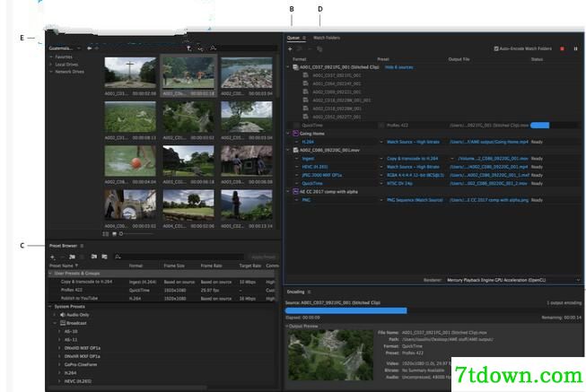The image size is (586, 392).
Task: Collapse the User Presets & Groups section
Action: coord(50,274)
